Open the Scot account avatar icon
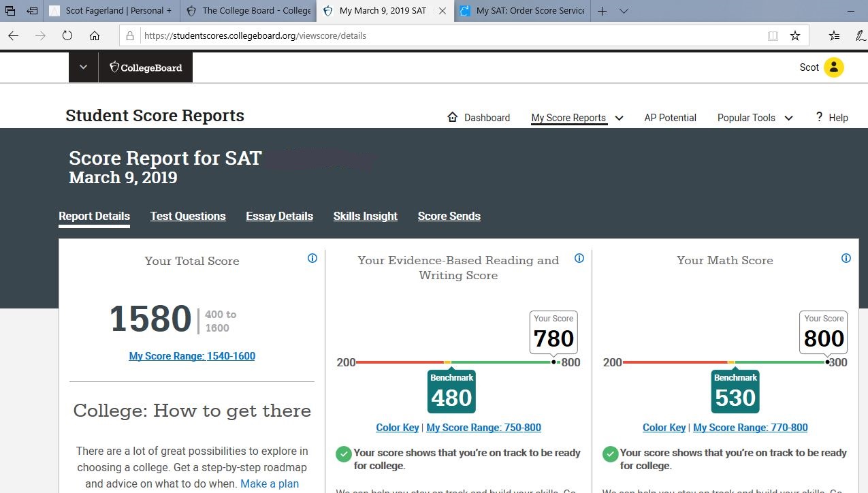 tap(834, 67)
